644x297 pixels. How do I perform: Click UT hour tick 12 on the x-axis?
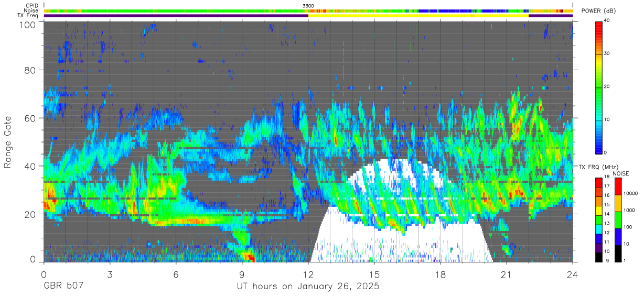tap(308, 274)
